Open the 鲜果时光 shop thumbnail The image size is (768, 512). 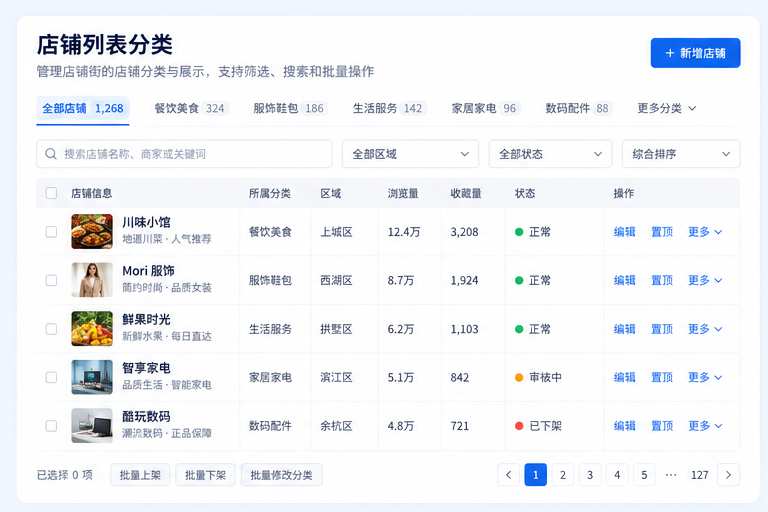pos(92,328)
